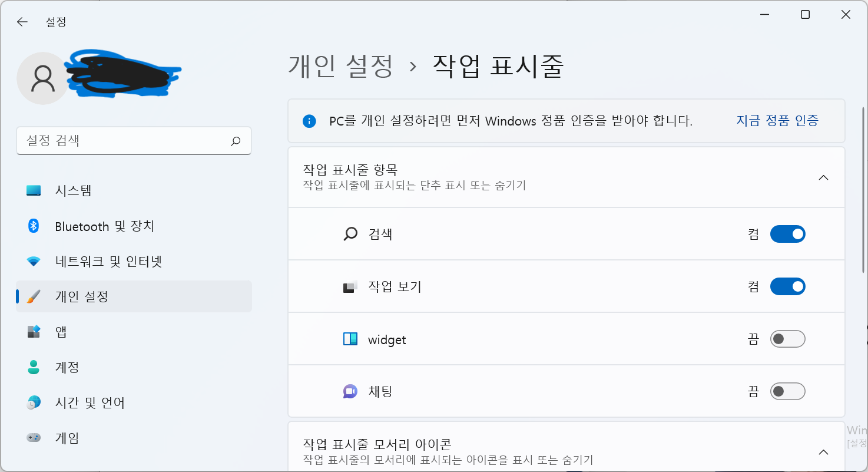Click the user profile avatar picture

[x=43, y=78]
